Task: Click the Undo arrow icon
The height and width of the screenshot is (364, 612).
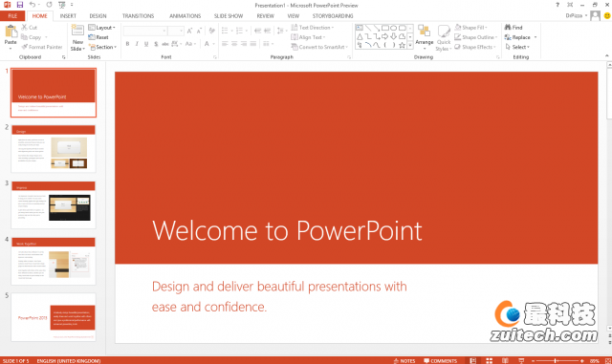Action: click(33, 5)
